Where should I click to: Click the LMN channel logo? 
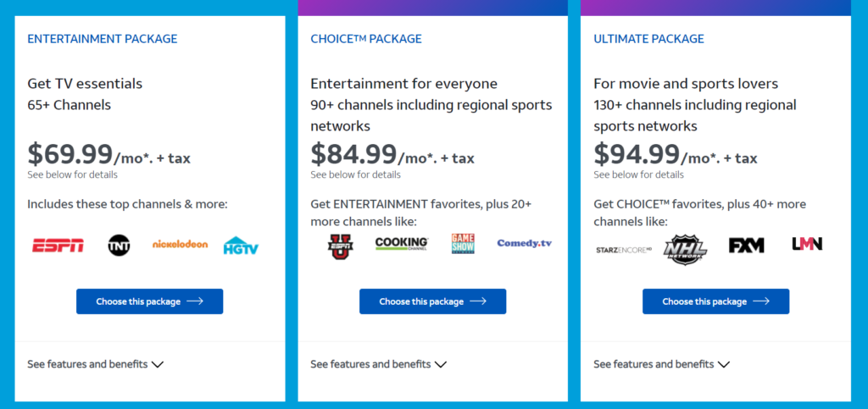pos(807,244)
